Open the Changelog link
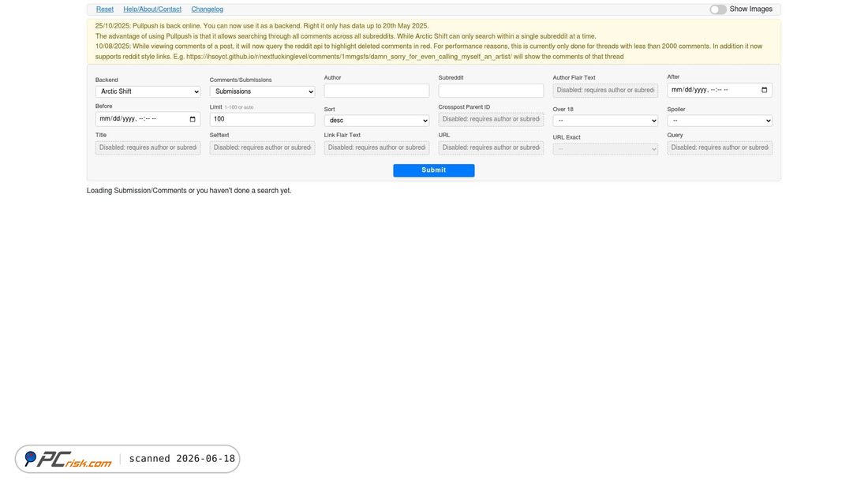The image size is (868, 488). click(x=207, y=9)
